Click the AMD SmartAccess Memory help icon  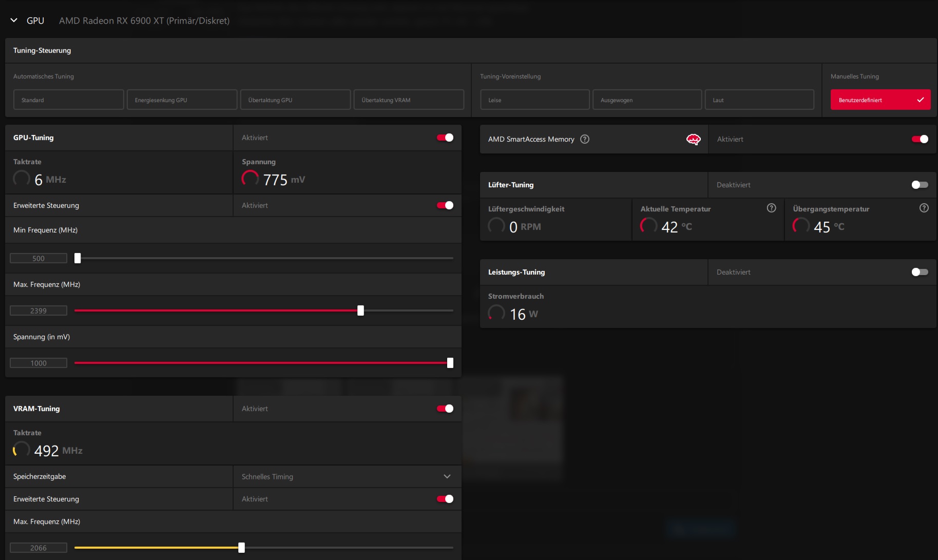[585, 139]
